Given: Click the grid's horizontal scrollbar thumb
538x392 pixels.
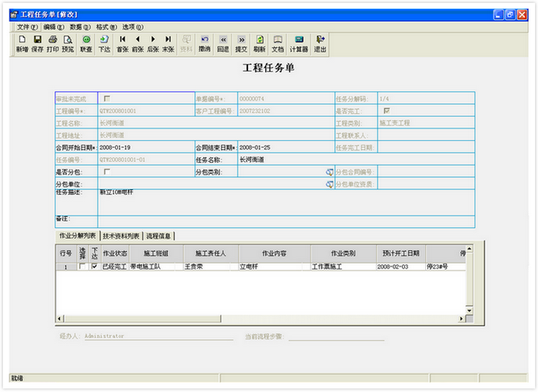Looking at the screenshot, I should pos(143,319).
